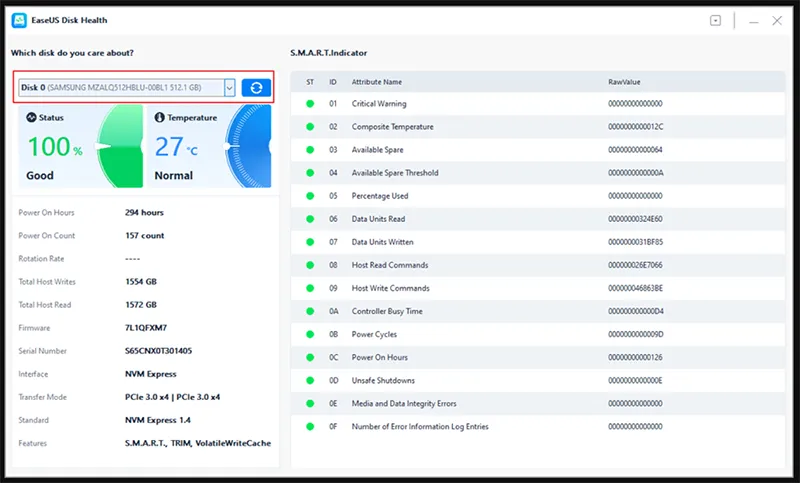800x483 pixels.
Task: Click the RawValue column header
Action: [x=624, y=82]
